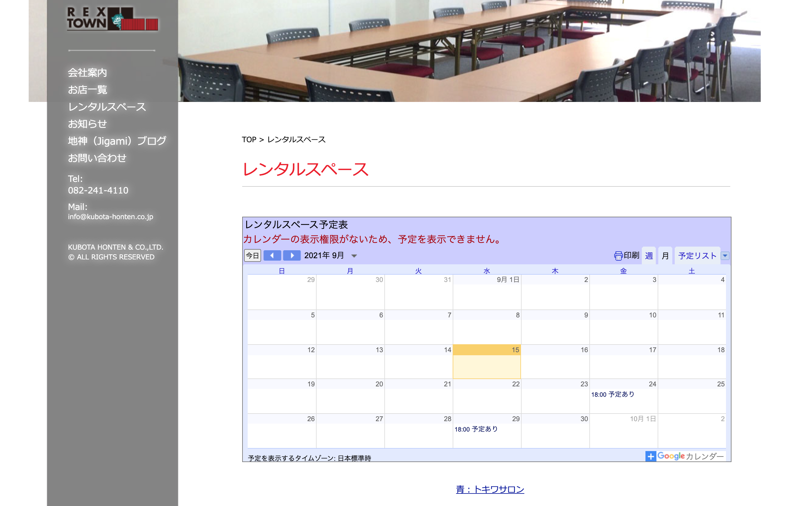Select date 9月 1日 in the calendar
The width and height of the screenshot is (812, 506).
tap(508, 280)
